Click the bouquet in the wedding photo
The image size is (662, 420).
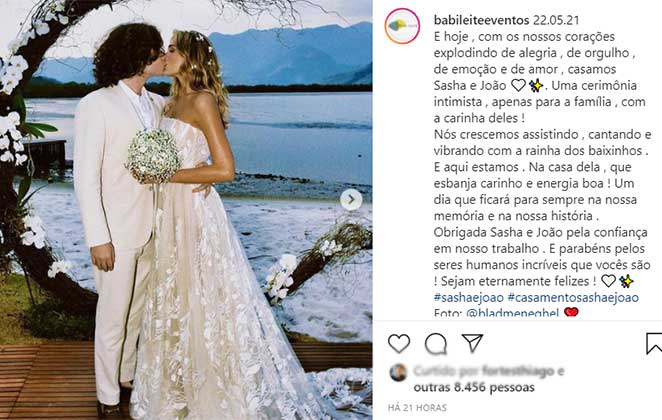[x=153, y=155]
